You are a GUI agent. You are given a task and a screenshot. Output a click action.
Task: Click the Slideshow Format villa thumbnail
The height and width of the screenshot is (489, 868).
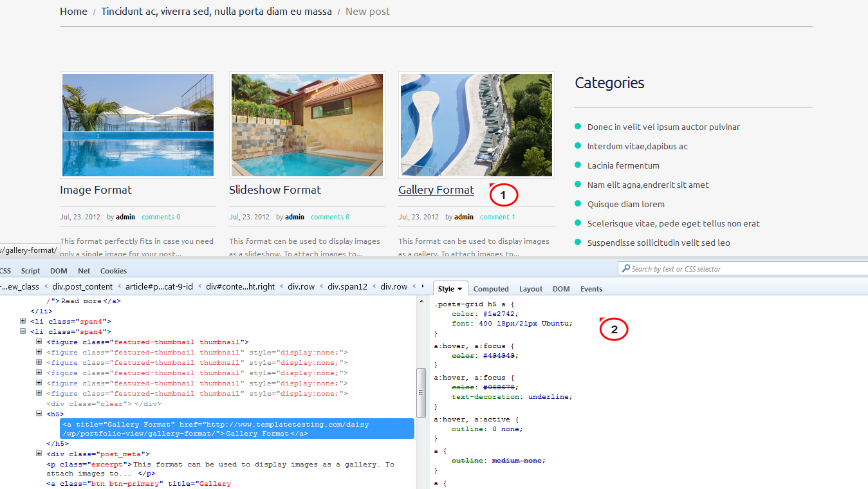pyautogui.click(x=307, y=125)
